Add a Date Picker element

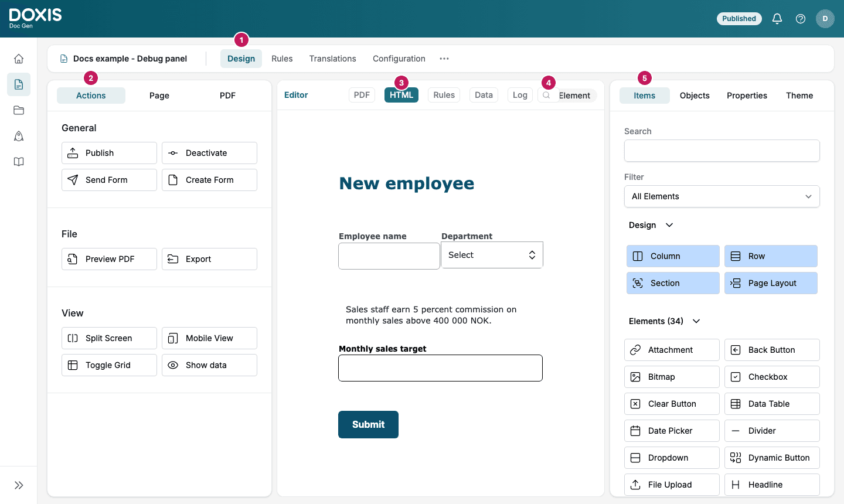(672, 431)
